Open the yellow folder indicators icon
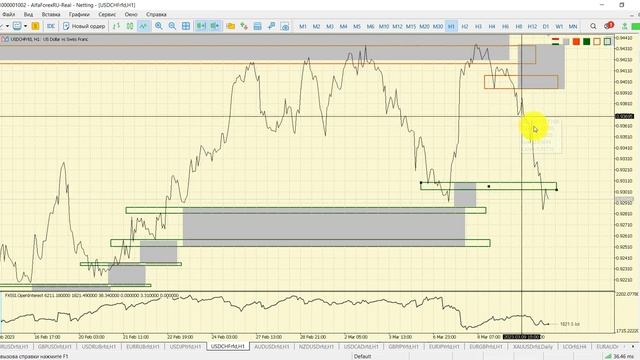640x360 pixels. [231, 26]
